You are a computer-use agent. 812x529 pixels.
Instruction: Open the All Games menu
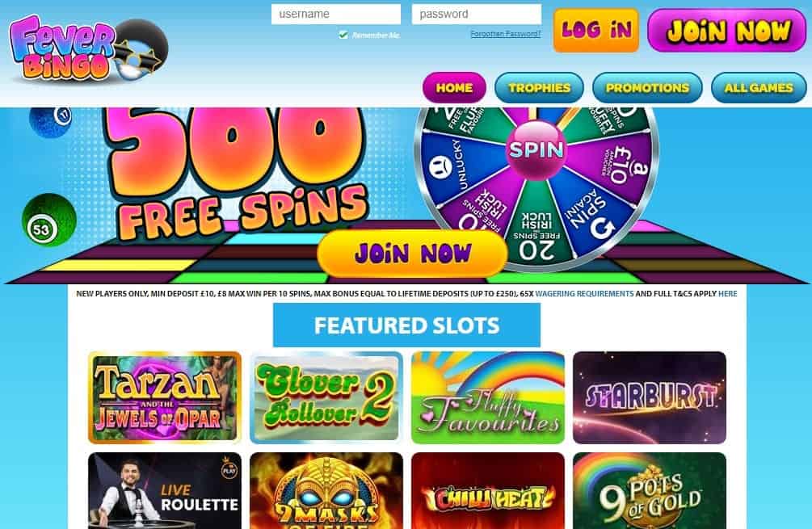(759, 87)
